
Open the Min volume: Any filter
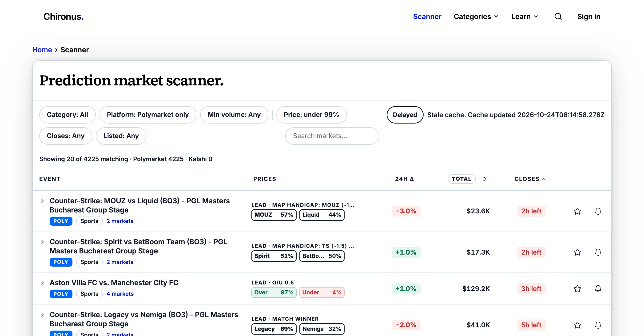pos(234,115)
